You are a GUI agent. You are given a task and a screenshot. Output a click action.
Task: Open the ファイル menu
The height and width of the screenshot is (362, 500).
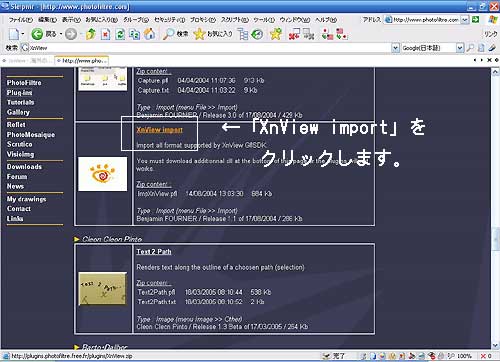[21, 20]
